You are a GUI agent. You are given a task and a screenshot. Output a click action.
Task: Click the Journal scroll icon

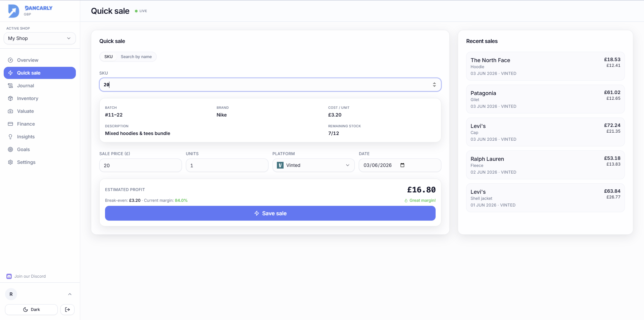point(10,86)
